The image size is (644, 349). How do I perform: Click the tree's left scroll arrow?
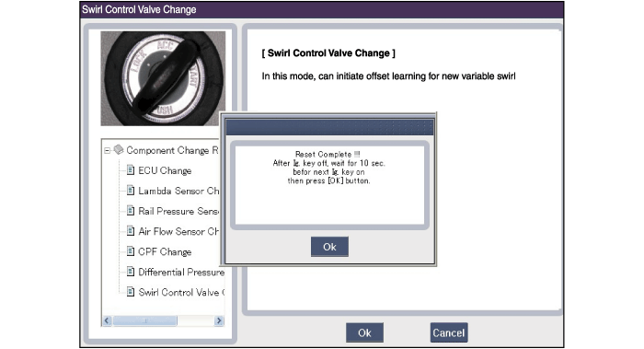coord(108,320)
